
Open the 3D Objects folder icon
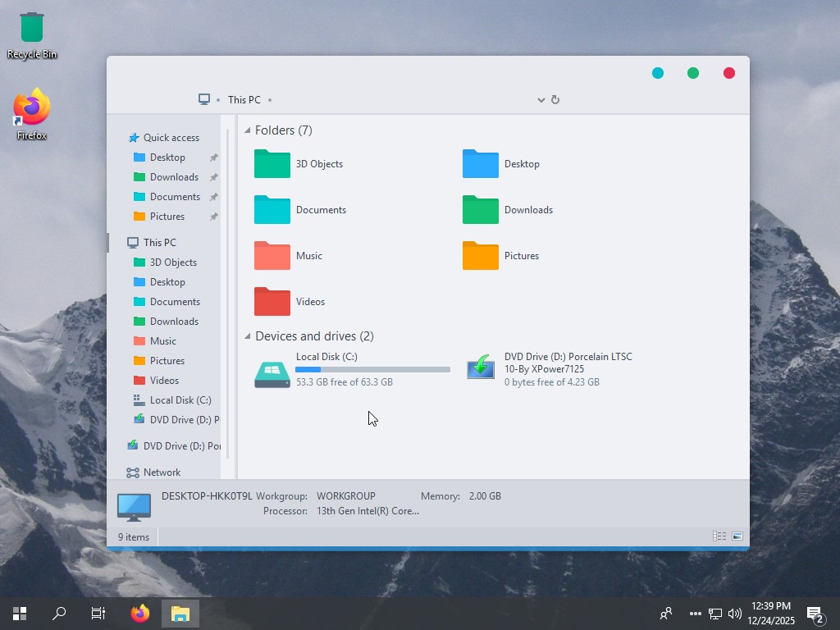click(x=272, y=164)
